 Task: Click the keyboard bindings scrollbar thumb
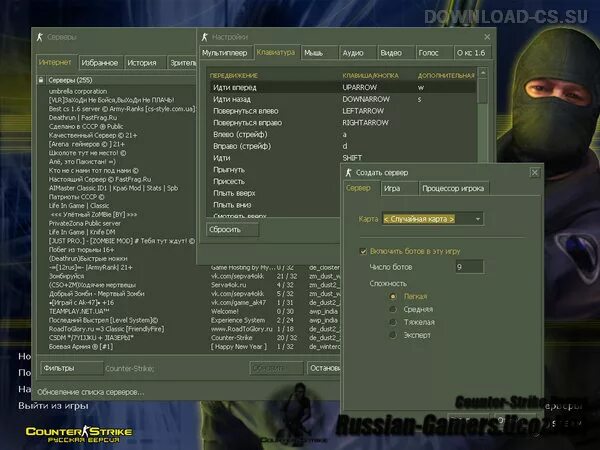coord(483,91)
